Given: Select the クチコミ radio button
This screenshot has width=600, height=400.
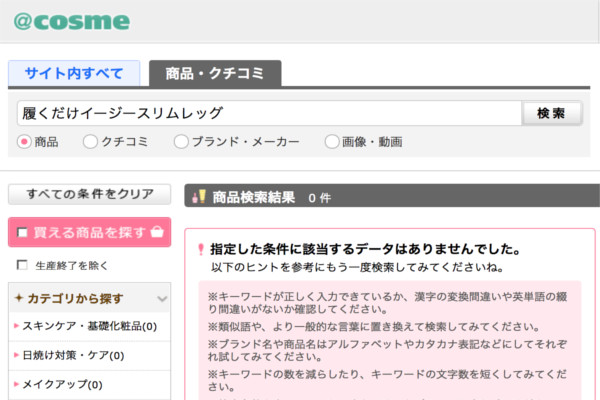Looking at the screenshot, I should [90, 142].
